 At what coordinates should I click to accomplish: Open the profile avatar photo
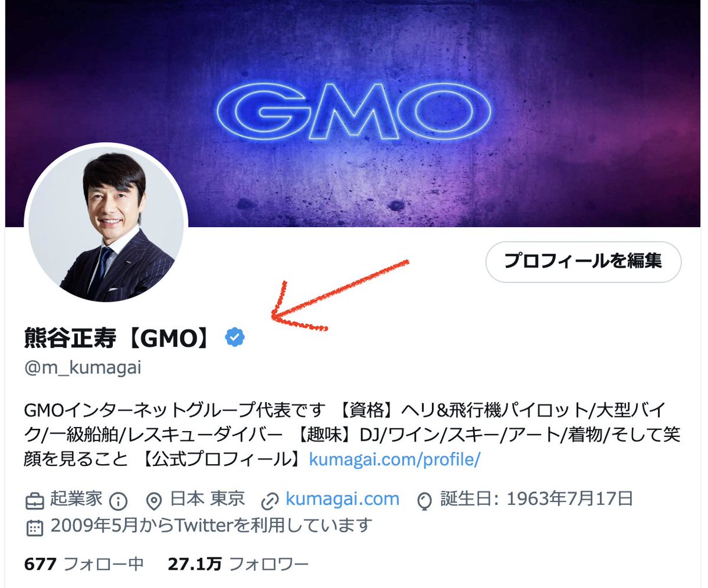(106, 225)
